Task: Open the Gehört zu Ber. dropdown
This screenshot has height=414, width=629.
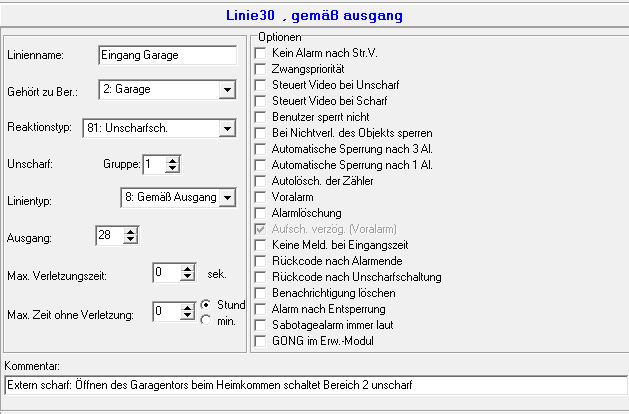Action: [227, 91]
